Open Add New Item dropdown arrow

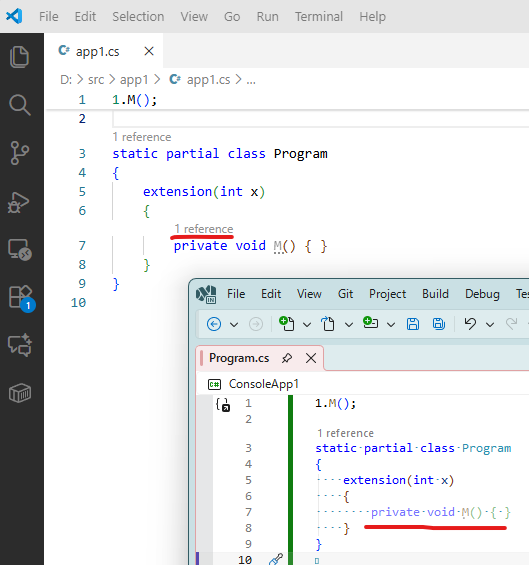point(391,325)
